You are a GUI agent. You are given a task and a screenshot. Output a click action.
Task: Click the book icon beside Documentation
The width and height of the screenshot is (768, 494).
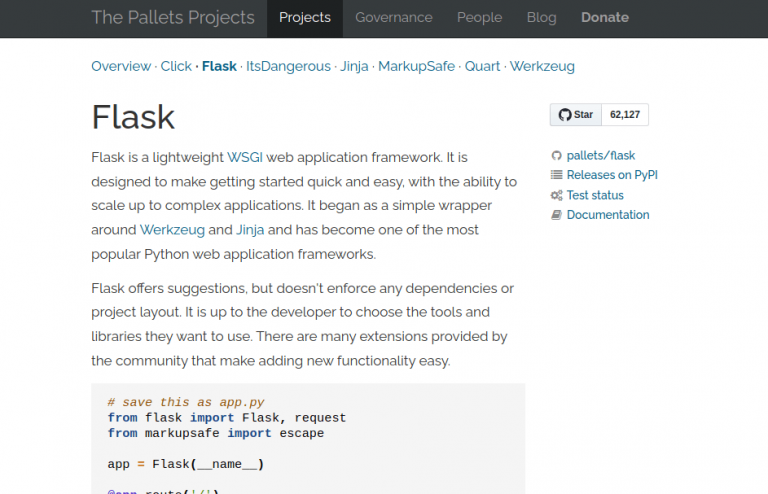pyautogui.click(x=556, y=215)
